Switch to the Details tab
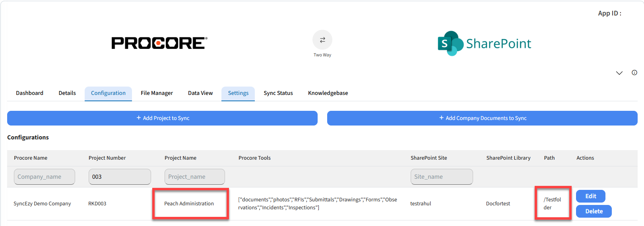 tap(67, 93)
